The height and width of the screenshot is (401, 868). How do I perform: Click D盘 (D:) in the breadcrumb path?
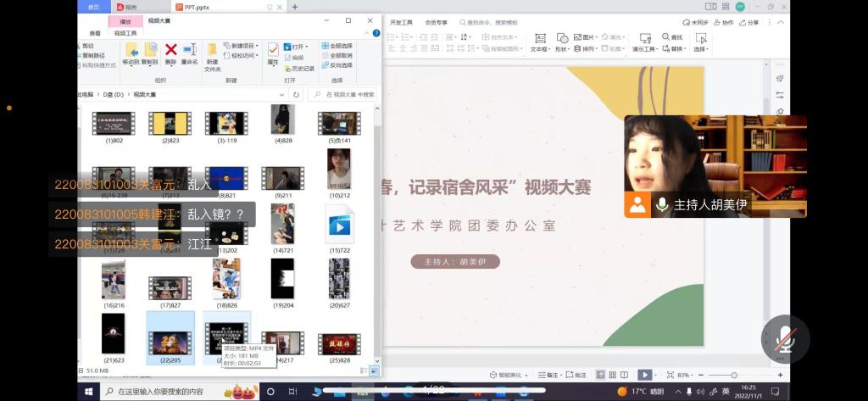(114, 95)
